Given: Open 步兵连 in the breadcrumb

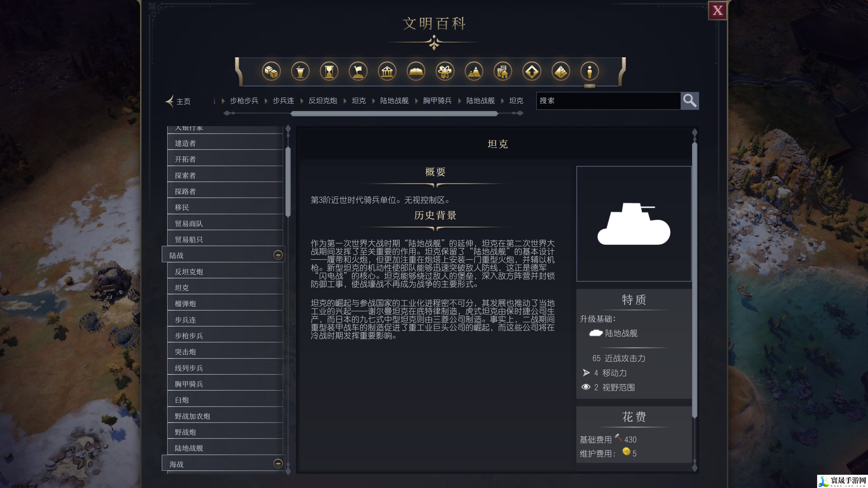Looking at the screenshot, I should point(284,101).
